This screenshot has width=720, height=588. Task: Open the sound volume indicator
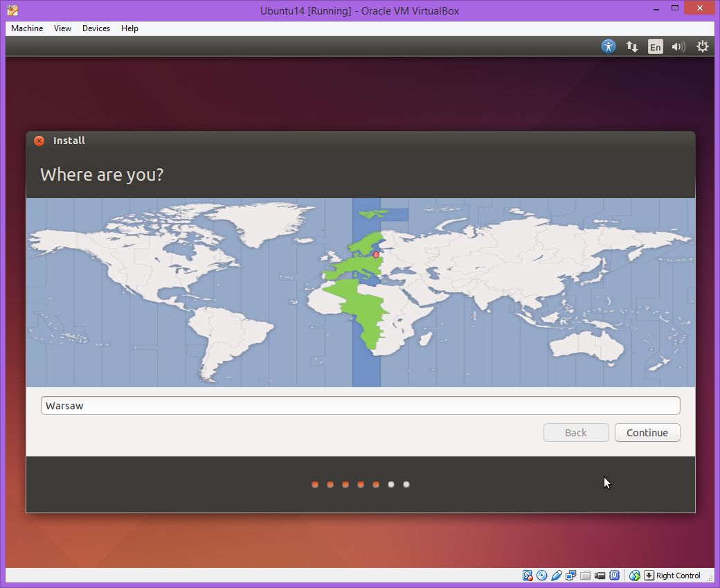pos(678,47)
